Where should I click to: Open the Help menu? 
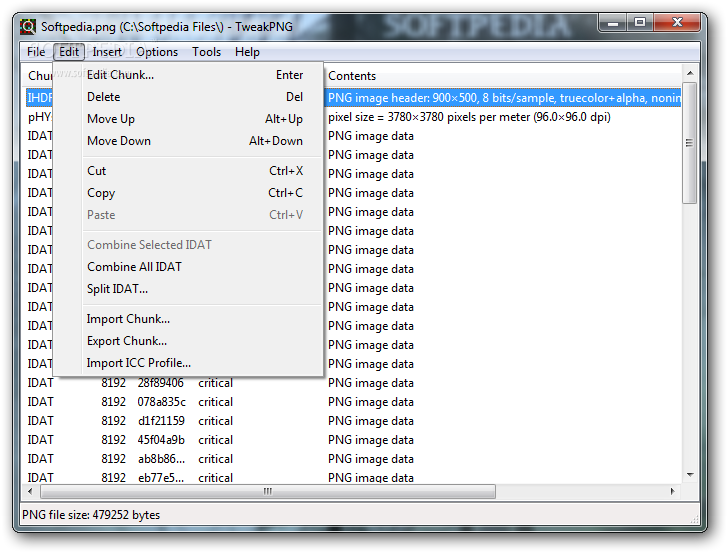247,52
